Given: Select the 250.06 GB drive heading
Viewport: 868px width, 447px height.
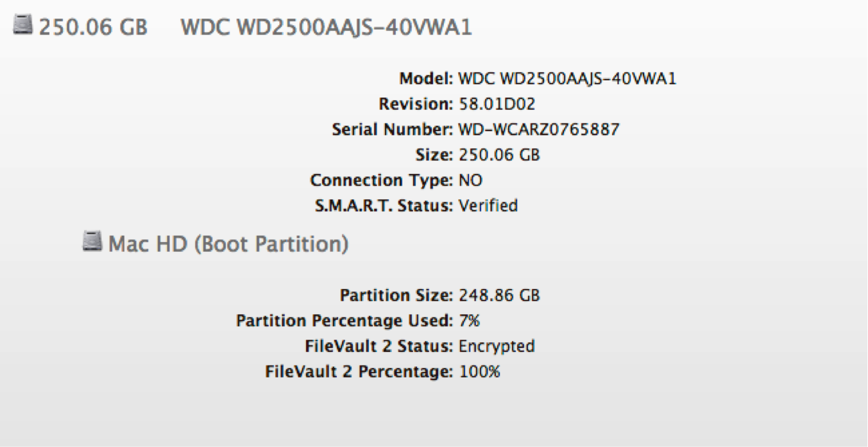Looking at the screenshot, I should (x=94, y=28).
